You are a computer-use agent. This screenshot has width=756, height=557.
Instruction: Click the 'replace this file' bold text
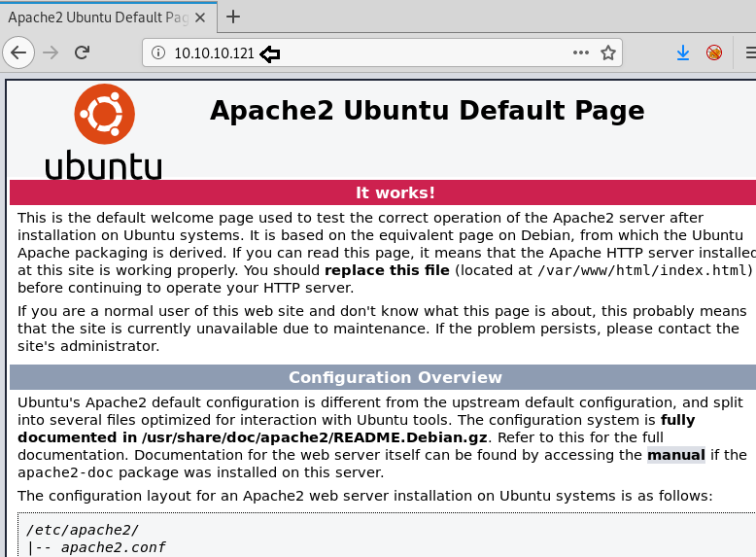(x=387, y=270)
